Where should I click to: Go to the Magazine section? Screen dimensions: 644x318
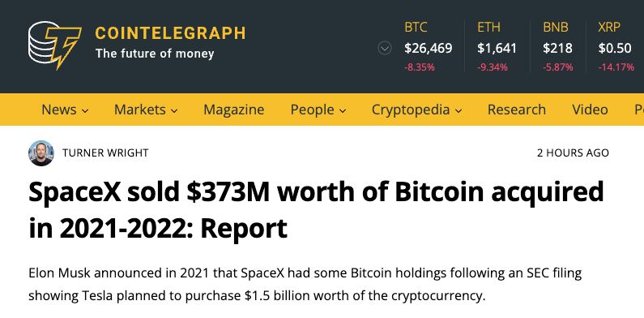pyautogui.click(x=233, y=110)
